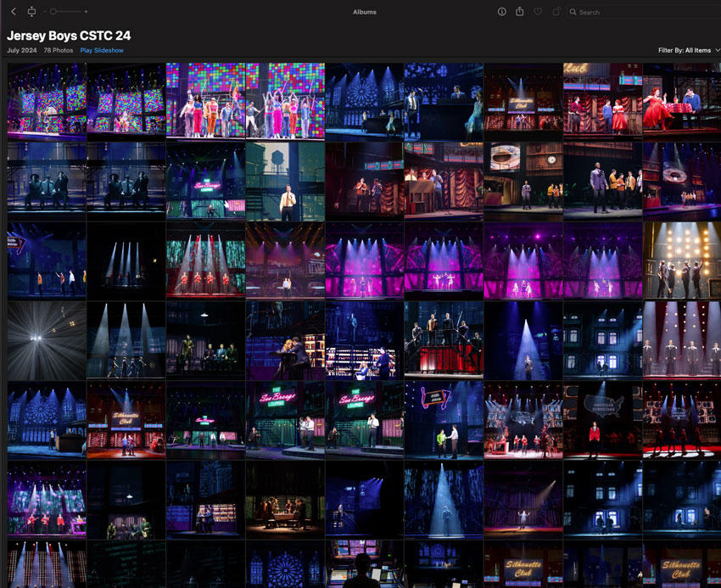Click the July 2024 date text
Viewport: 721px width, 588px height.
pyautogui.click(x=21, y=50)
